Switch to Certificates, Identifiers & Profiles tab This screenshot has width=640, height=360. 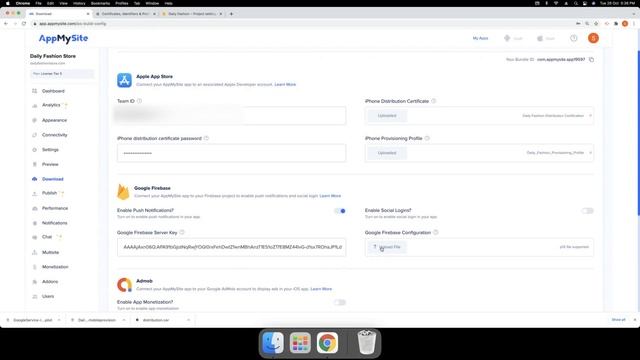(126, 14)
